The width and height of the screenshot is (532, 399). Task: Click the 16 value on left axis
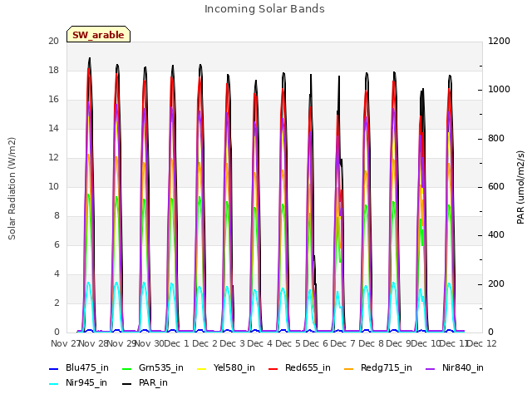coord(53,100)
